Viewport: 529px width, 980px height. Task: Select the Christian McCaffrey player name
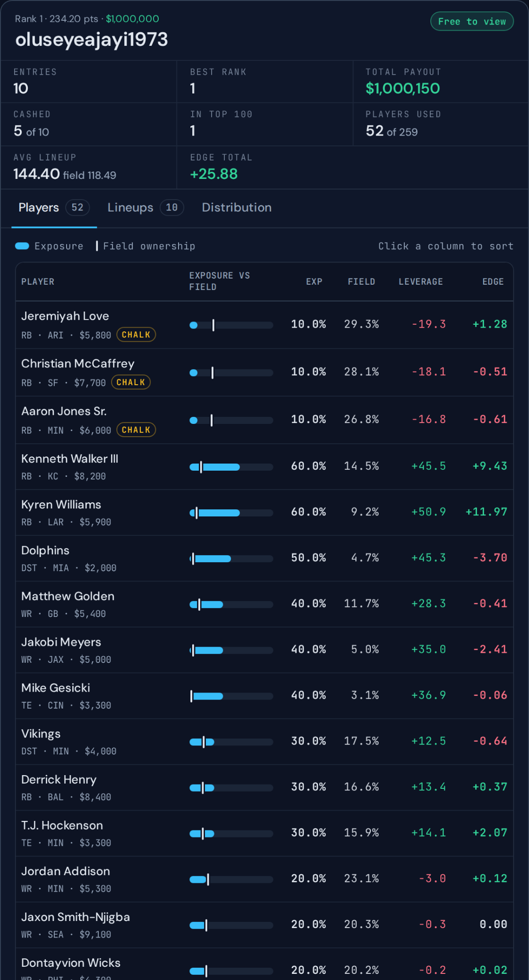pyautogui.click(x=78, y=364)
